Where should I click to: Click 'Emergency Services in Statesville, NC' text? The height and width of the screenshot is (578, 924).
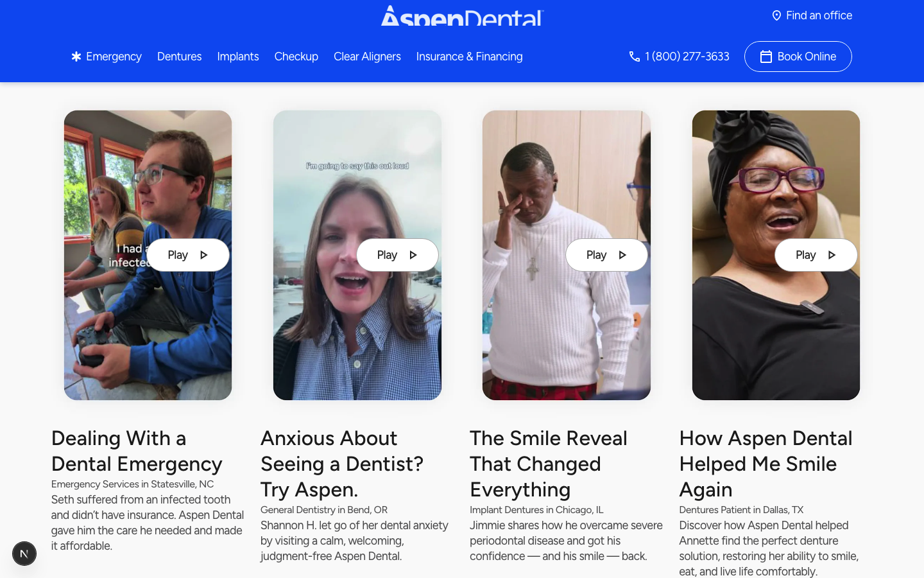(x=132, y=484)
